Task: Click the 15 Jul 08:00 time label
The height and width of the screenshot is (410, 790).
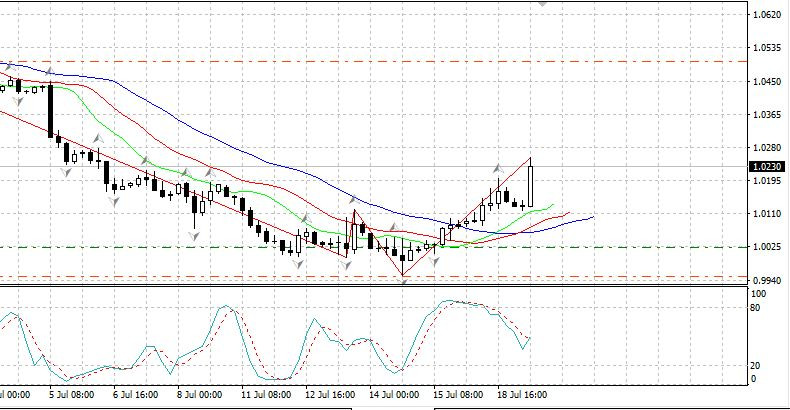Action: (x=458, y=394)
